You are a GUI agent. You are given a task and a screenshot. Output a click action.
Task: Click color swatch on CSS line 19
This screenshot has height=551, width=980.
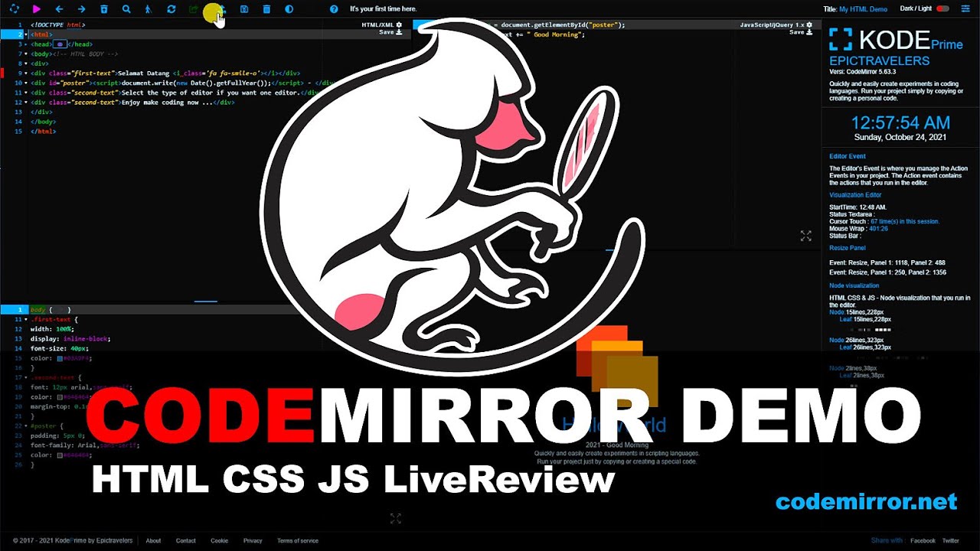[60, 396]
